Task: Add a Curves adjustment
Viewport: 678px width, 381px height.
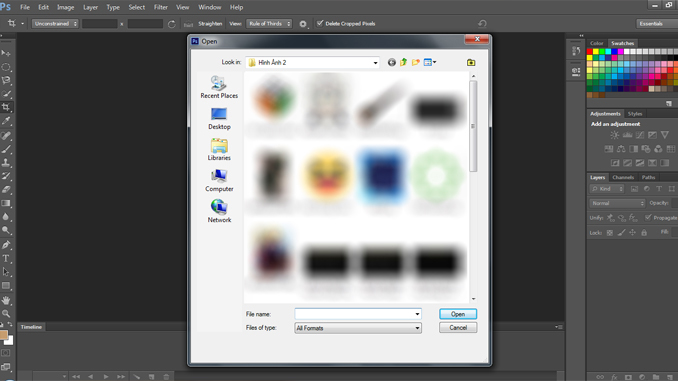Action: pos(640,135)
